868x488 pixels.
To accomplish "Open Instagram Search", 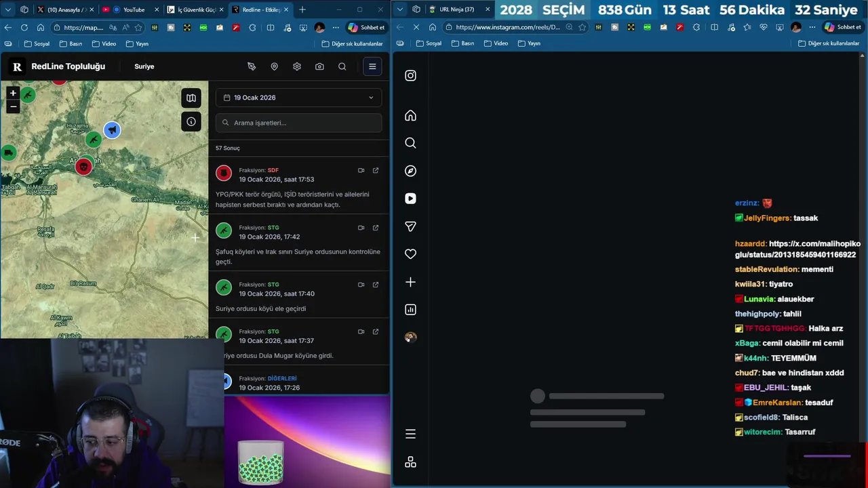I will tap(410, 143).
